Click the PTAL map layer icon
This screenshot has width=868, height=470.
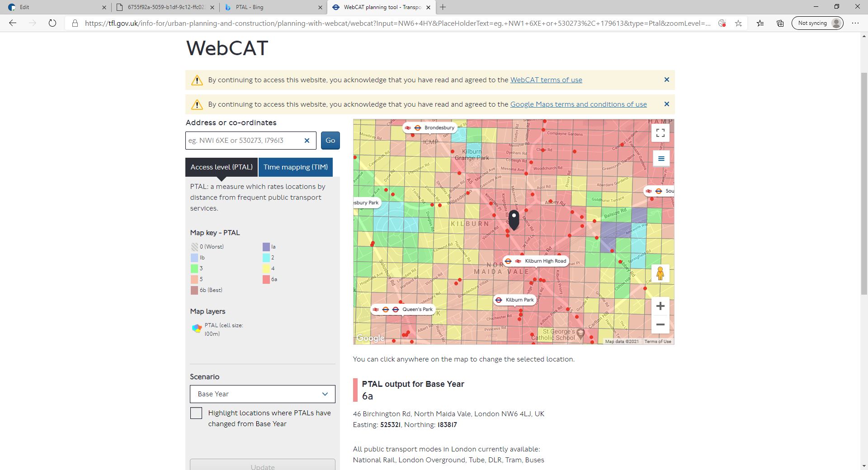197,329
